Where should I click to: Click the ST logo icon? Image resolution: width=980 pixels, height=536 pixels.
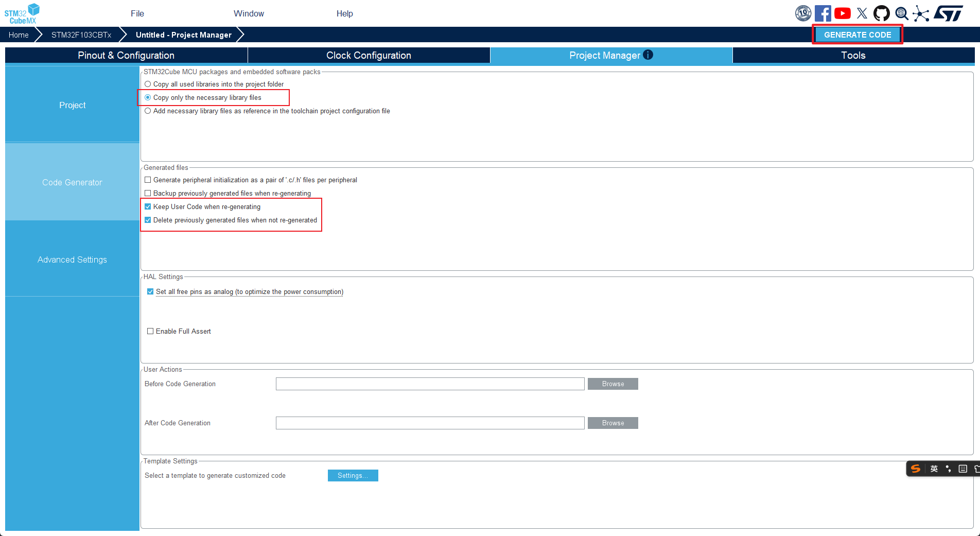coord(948,13)
